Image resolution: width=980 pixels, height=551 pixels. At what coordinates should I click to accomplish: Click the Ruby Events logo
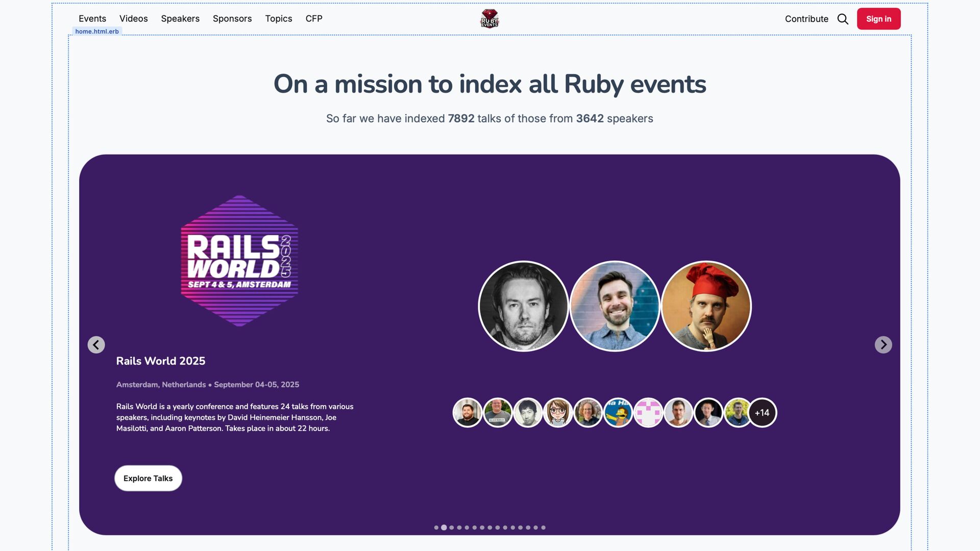pos(489,19)
